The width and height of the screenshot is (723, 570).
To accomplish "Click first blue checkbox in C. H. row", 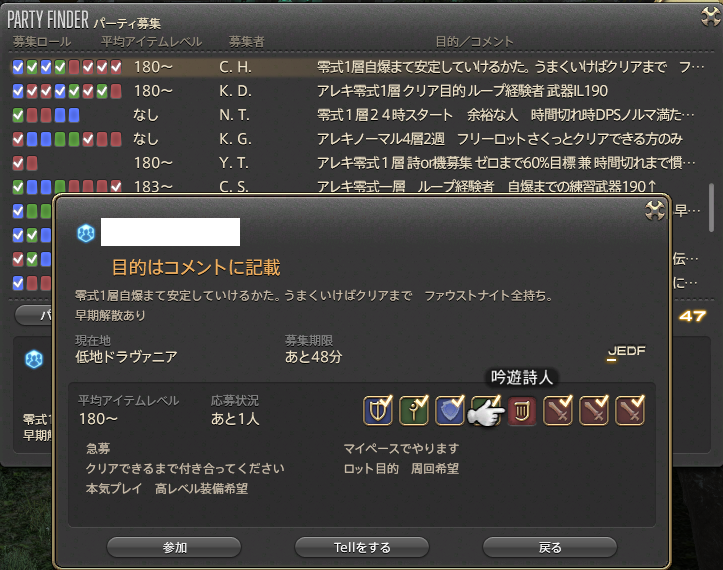I will pyautogui.click(x=18, y=67).
